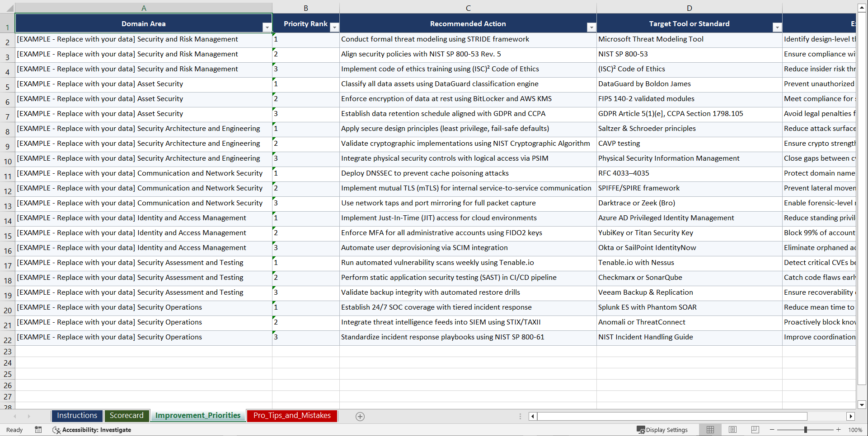Open the Pro_Tips_and_Mistakes sheet
The height and width of the screenshot is (436, 868).
click(291, 415)
